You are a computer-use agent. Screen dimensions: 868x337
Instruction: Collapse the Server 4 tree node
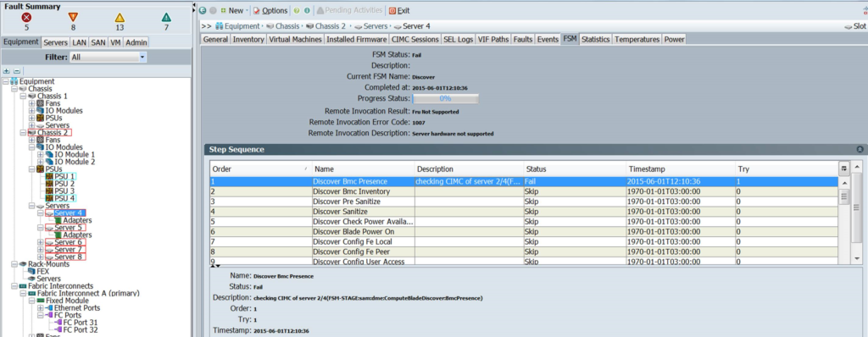(x=41, y=213)
